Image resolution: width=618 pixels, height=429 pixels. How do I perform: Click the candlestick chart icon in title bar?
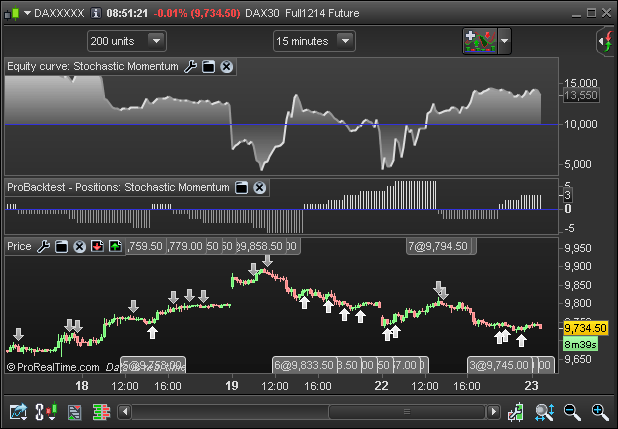pos(12,13)
